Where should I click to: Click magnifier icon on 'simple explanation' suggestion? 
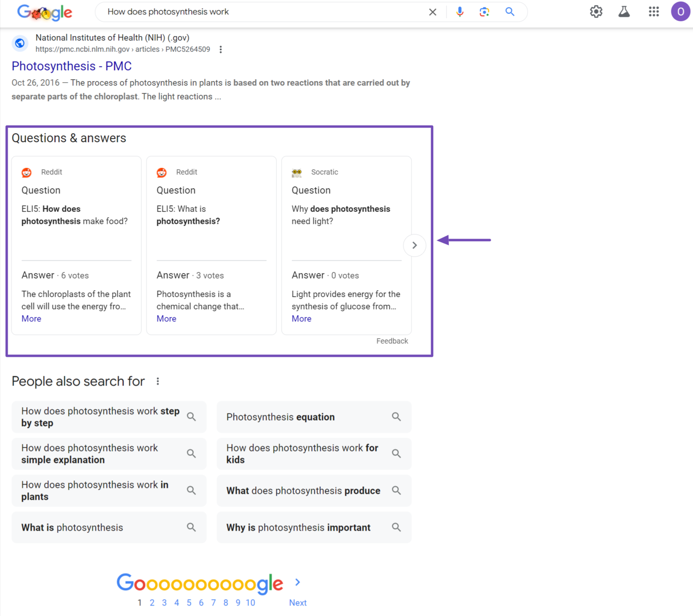click(192, 454)
